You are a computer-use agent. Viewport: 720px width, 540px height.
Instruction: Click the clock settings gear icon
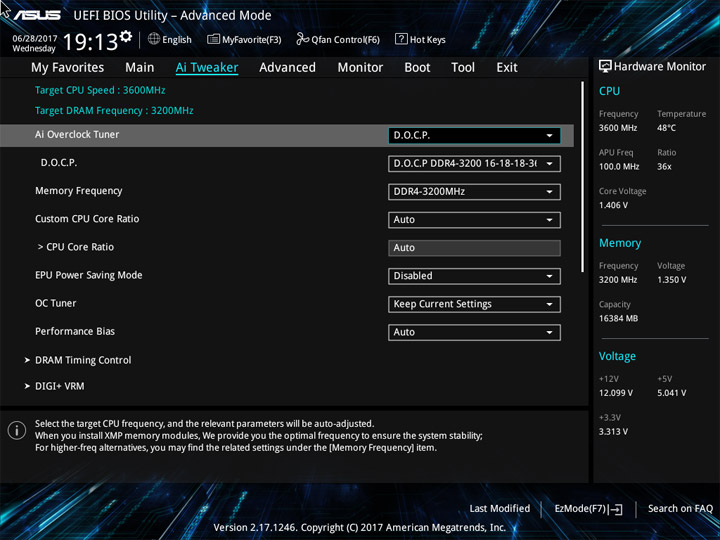pyautogui.click(x=125, y=36)
